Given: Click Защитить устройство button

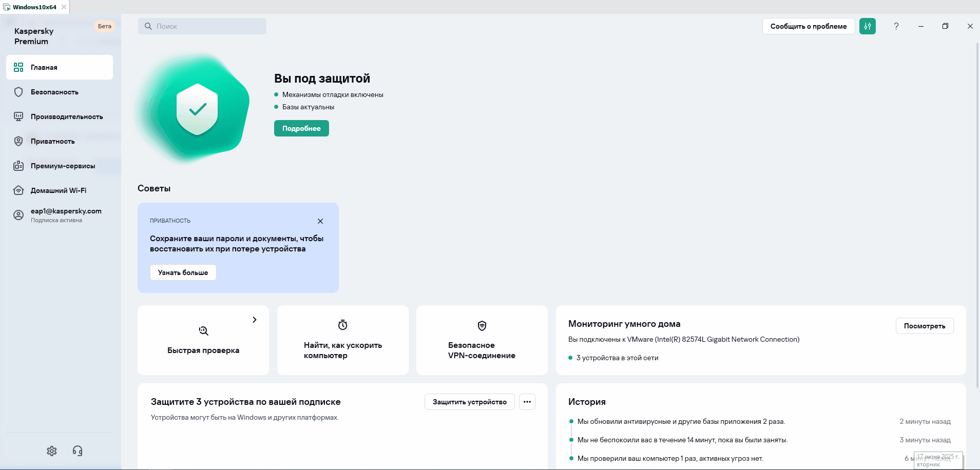Looking at the screenshot, I should click(470, 402).
